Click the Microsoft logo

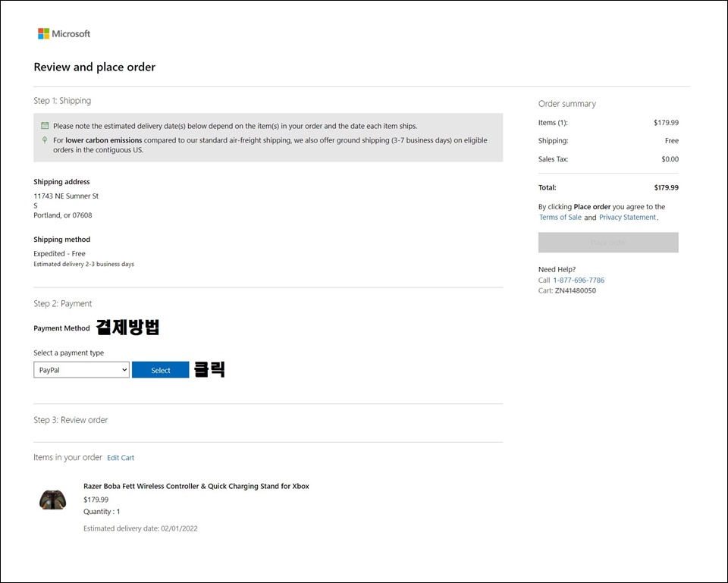pyautogui.click(x=64, y=33)
